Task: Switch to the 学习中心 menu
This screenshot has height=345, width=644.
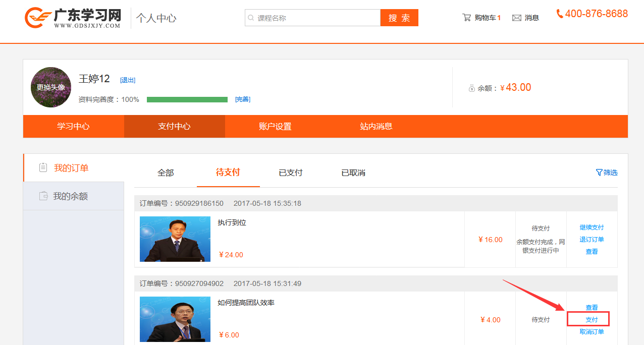Action: pos(73,127)
